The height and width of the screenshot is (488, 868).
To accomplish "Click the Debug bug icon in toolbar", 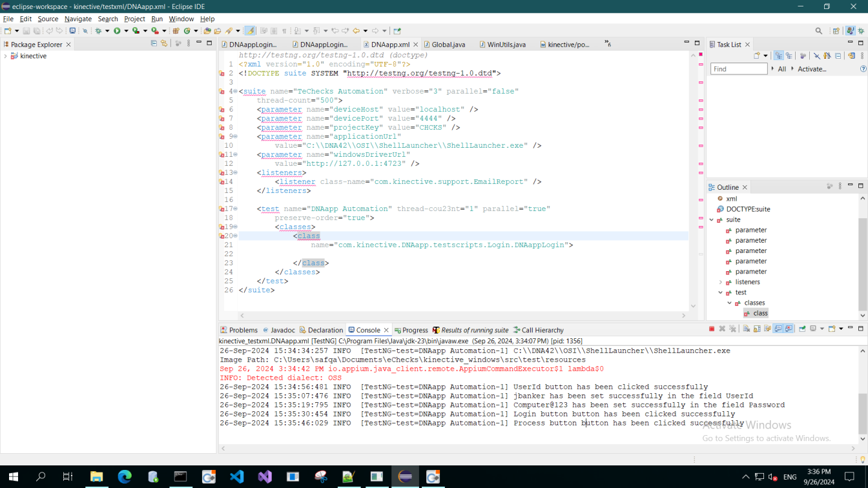I will click(99, 30).
